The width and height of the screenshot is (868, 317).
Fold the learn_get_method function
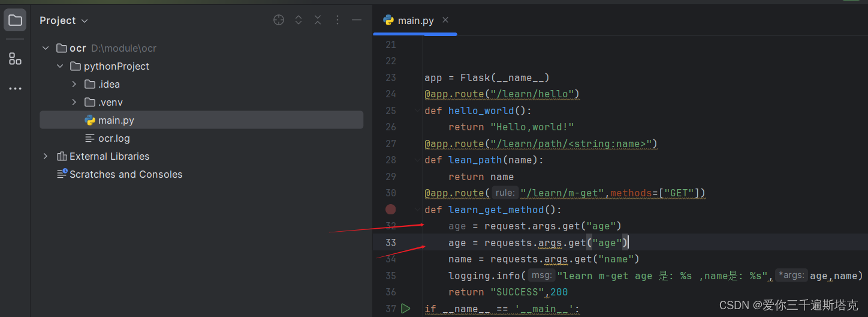coord(418,210)
